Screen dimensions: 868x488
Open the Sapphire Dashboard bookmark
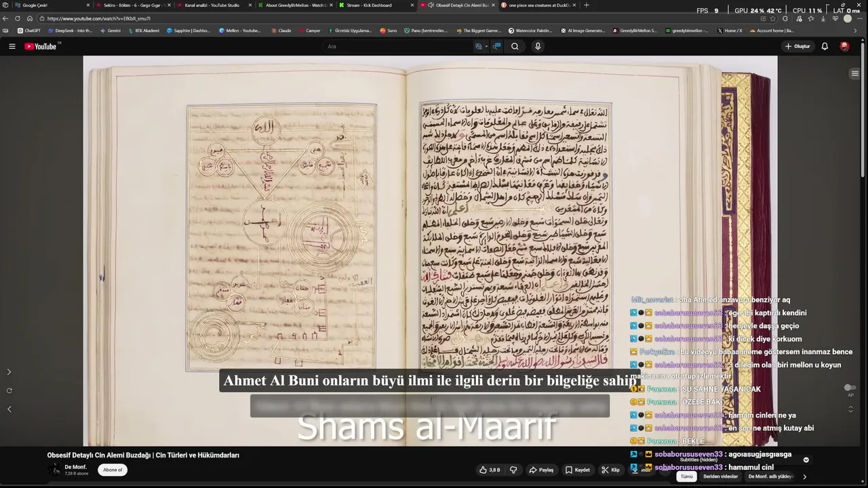pos(189,30)
